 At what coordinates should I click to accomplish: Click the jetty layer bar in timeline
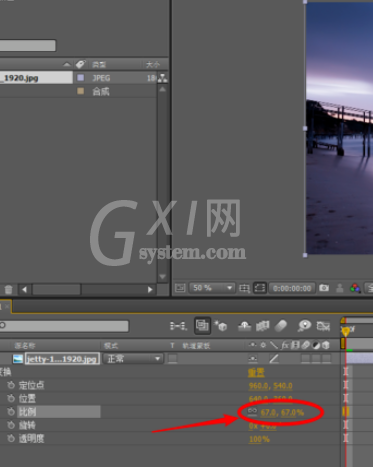coord(360,359)
